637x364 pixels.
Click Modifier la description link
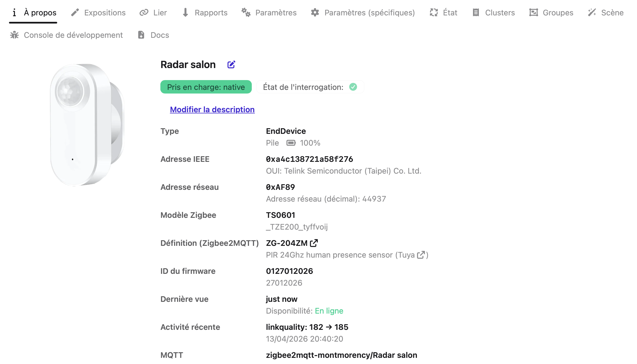[x=212, y=109]
